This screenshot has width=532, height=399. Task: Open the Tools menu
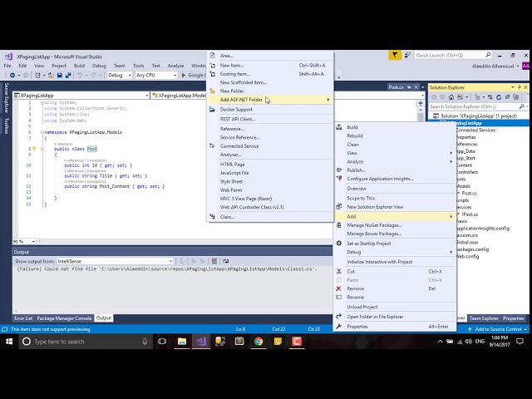[139, 66]
